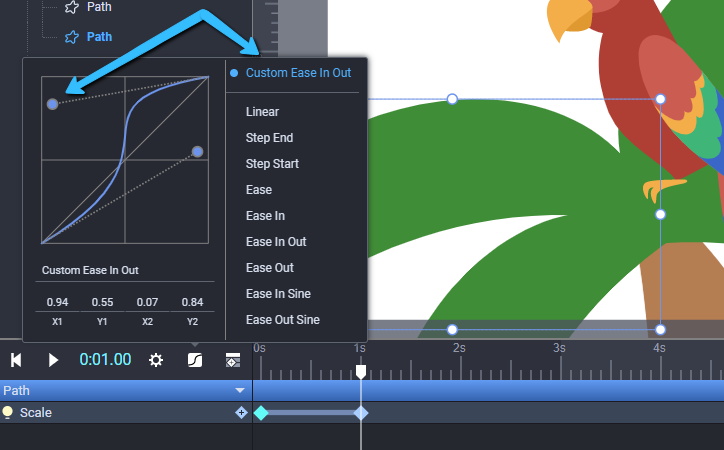Image resolution: width=724 pixels, height=450 pixels.
Task: Click the icon right of the easing button
Action: tap(233, 360)
